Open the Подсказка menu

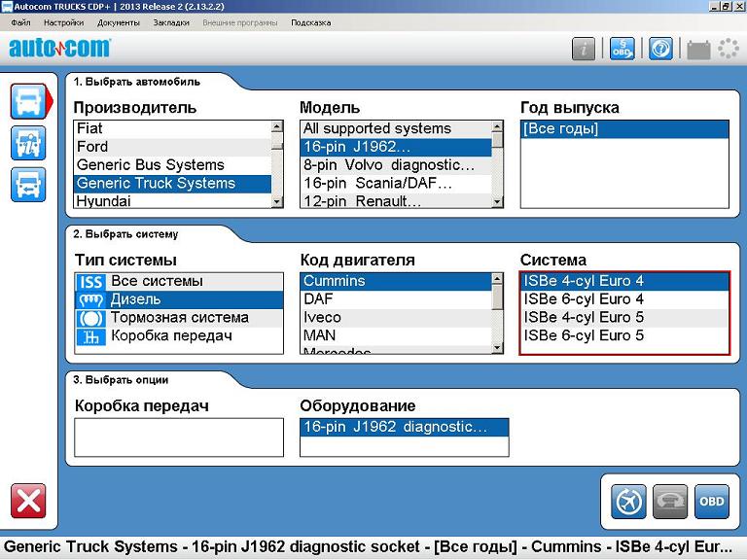tap(310, 22)
